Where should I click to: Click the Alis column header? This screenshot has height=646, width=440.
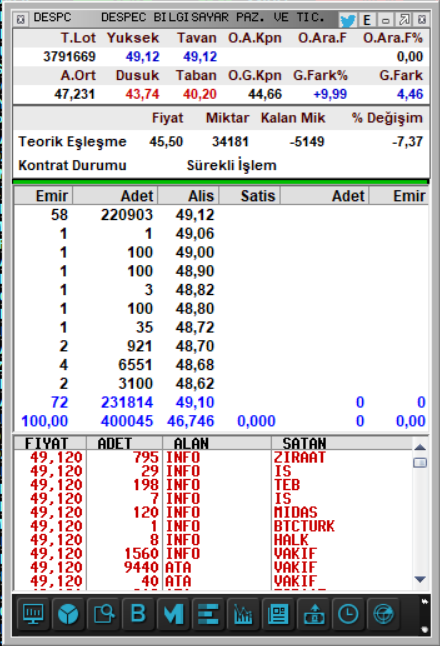pyautogui.click(x=188, y=196)
